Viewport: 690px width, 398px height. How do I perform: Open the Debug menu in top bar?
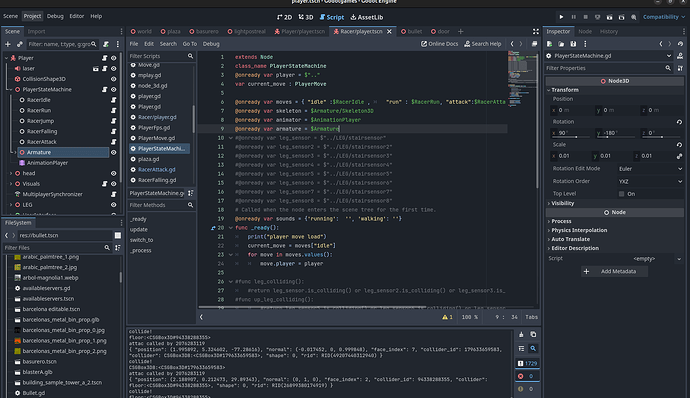(x=55, y=16)
